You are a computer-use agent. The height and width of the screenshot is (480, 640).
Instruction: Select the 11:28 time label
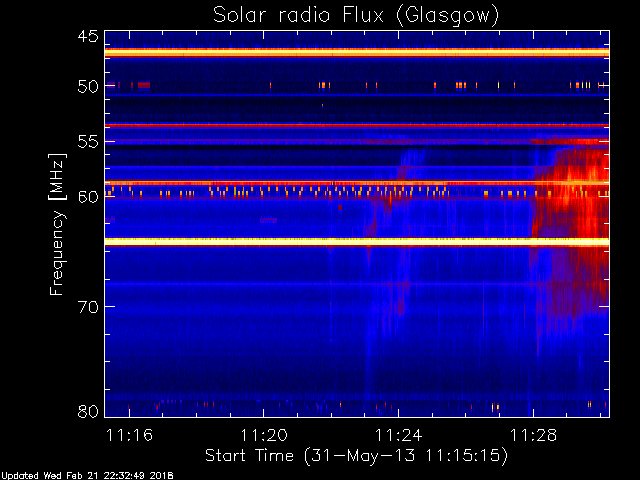[533, 435]
